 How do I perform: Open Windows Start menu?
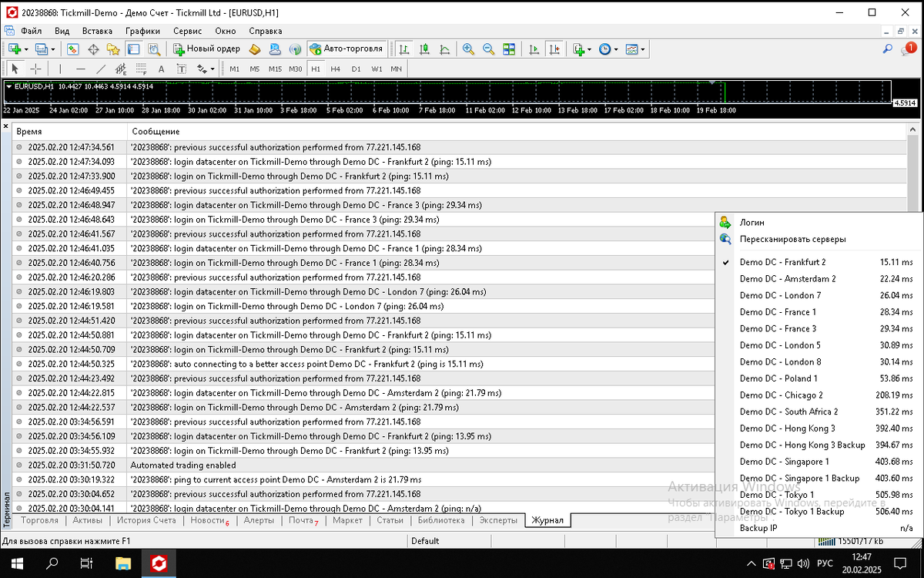pyautogui.click(x=17, y=563)
